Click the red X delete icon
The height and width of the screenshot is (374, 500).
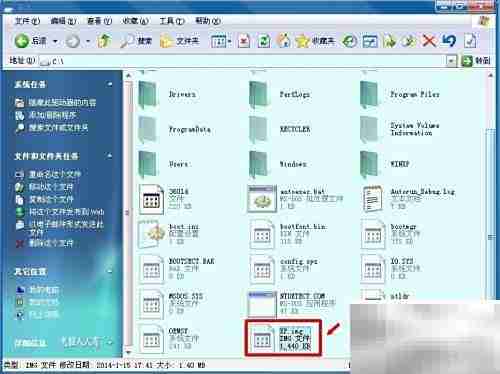(429, 41)
